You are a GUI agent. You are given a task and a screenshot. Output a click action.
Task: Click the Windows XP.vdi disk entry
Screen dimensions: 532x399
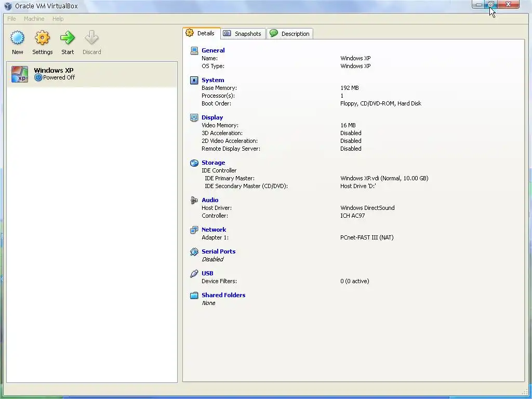pyautogui.click(x=384, y=178)
